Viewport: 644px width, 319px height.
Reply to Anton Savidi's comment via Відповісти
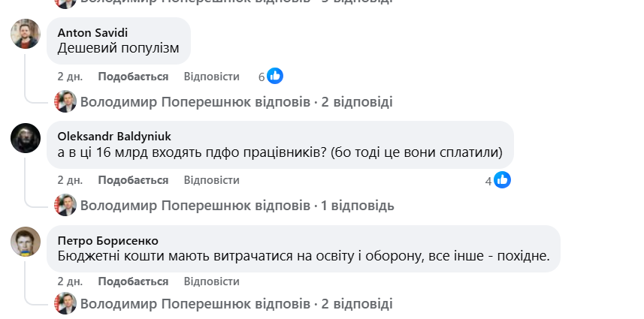click(211, 77)
